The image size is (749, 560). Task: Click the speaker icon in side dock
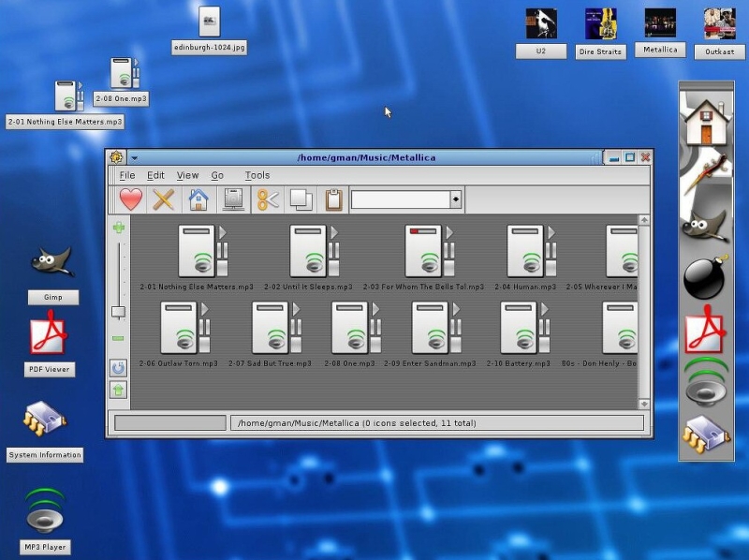tap(706, 382)
